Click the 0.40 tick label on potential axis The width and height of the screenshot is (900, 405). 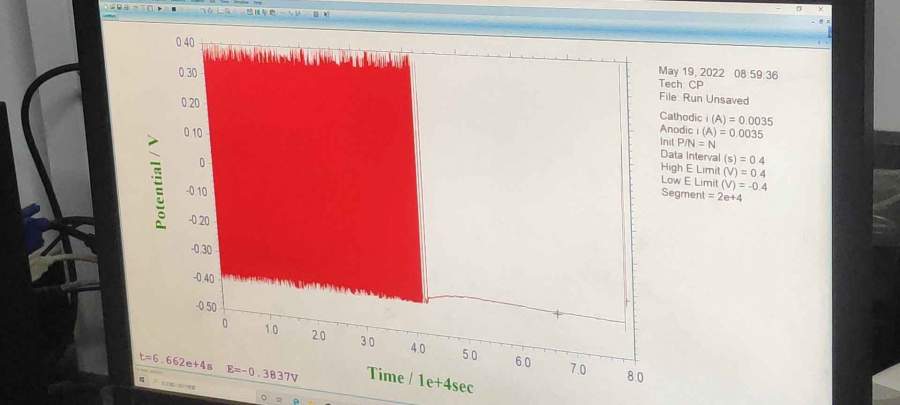point(185,42)
